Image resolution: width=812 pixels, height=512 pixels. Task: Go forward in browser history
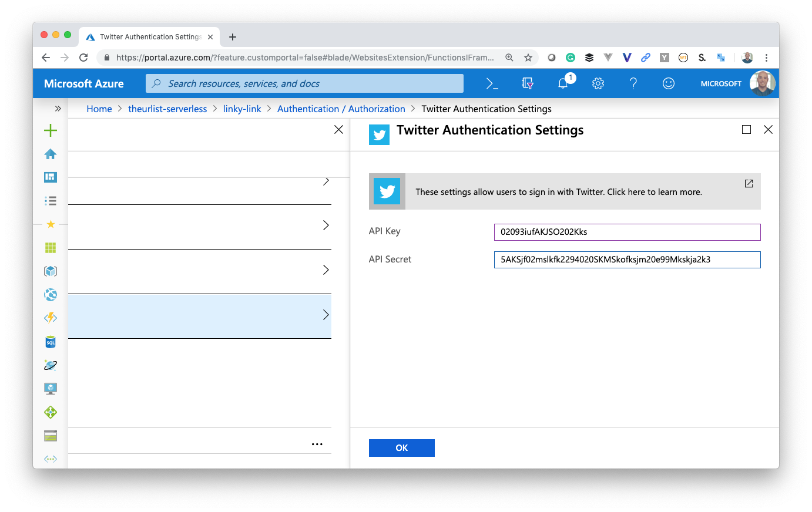point(65,58)
